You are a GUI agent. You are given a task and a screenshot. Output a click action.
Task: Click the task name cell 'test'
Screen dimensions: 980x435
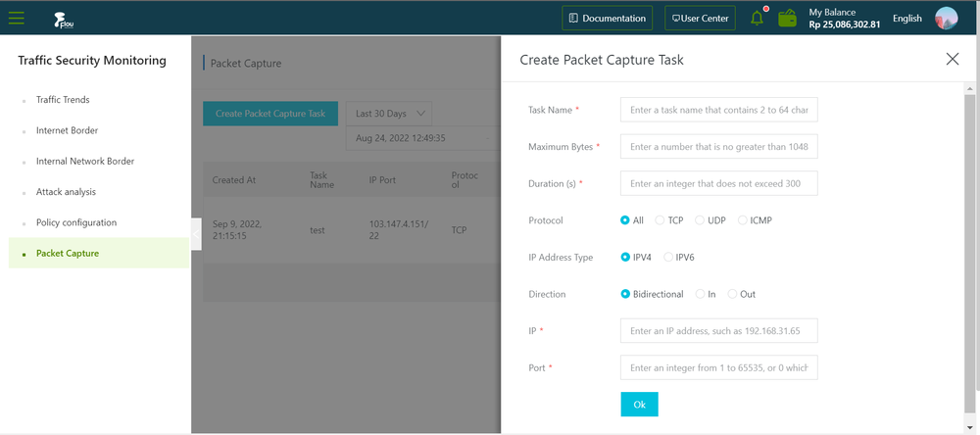[x=318, y=230]
